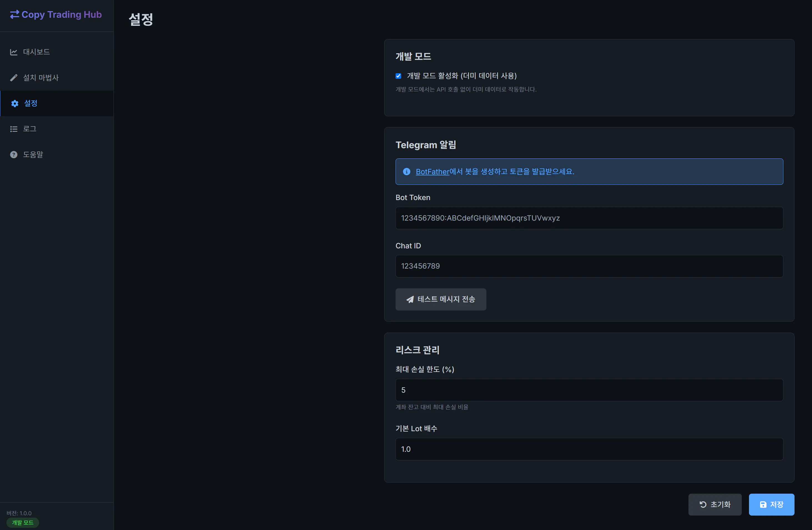Select the max loss limit percent field
This screenshot has height=530, width=812.
589,390
